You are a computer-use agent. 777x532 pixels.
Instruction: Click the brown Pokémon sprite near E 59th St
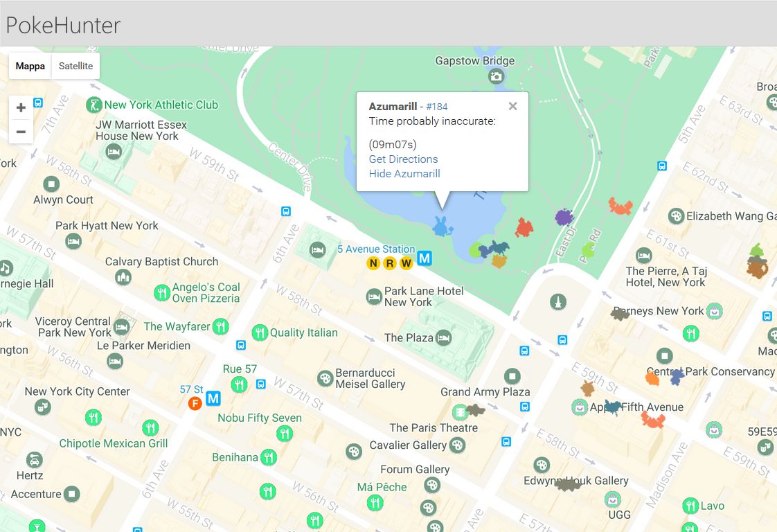click(586, 387)
